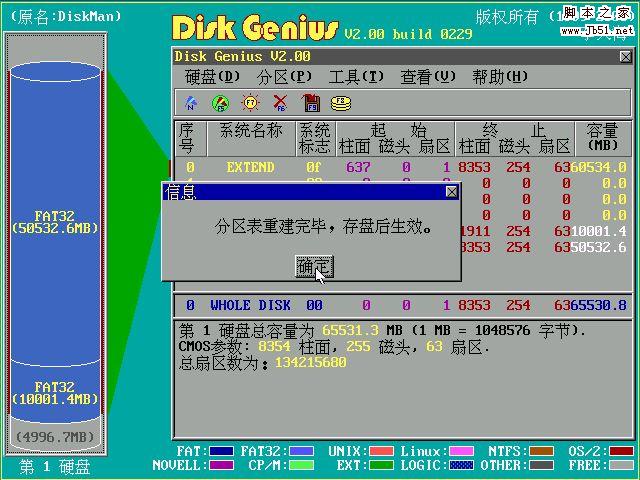This screenshot has height=480, width=640.
Task: Open the 工具(T) menu
Action: point(357,77)
